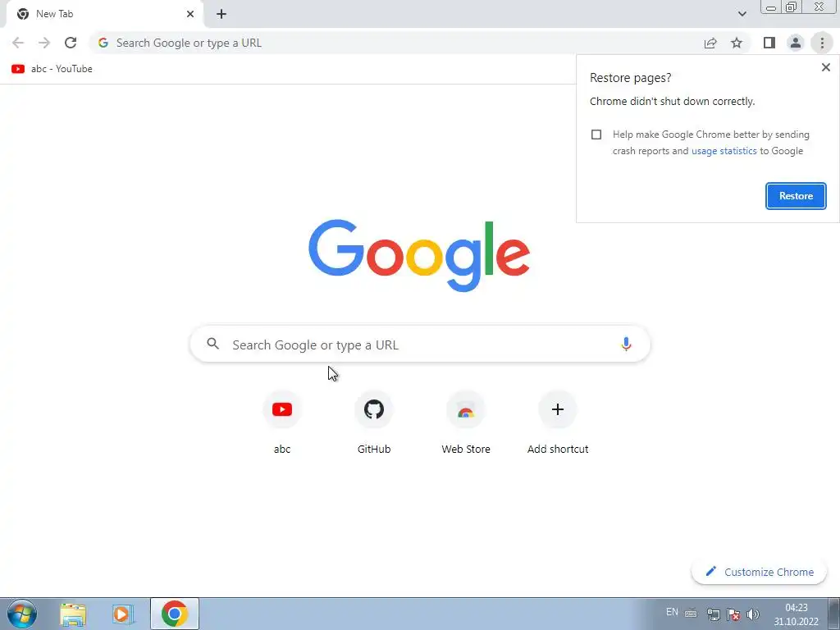Click the Chrome taskbar icon
Screen dimensions: 840x630
(x=175, y=614)
